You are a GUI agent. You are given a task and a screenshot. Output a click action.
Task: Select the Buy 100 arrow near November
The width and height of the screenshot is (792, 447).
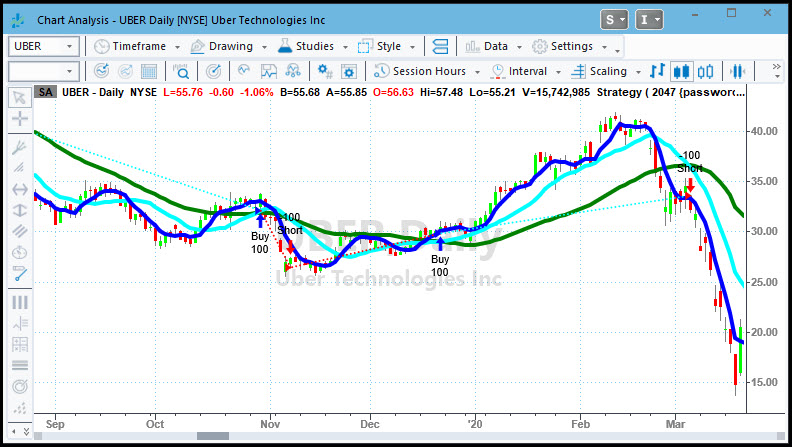click(260, 221)
